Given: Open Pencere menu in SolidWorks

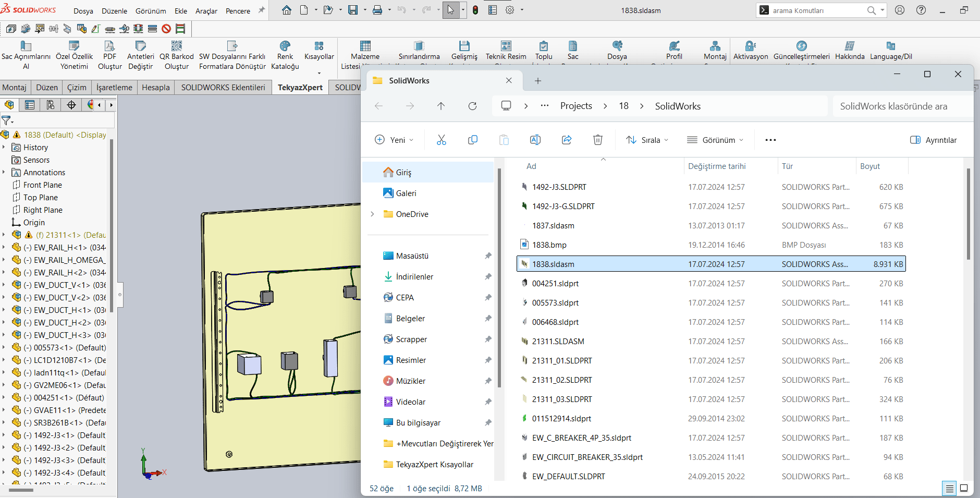Looking at the screenshot, I should pos(238,11).
